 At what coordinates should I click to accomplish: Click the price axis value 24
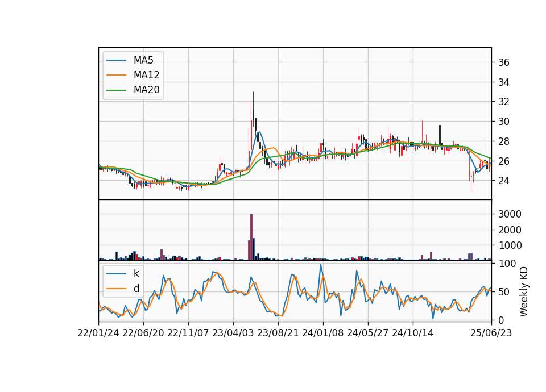[504, 181]
